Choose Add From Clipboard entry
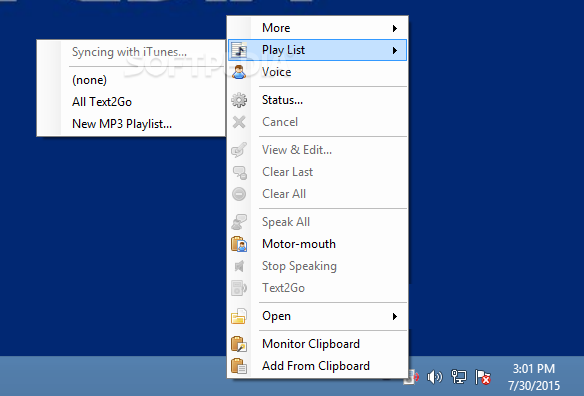The image size is (584, 396). click(317, 366)
